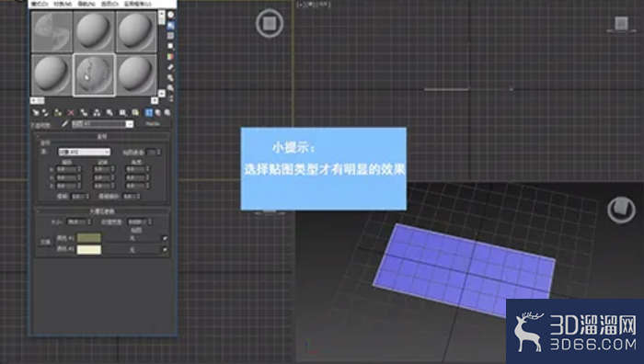Click the Sample Type sphere icon
Screen dimensions: 644x364
(170, 15)
